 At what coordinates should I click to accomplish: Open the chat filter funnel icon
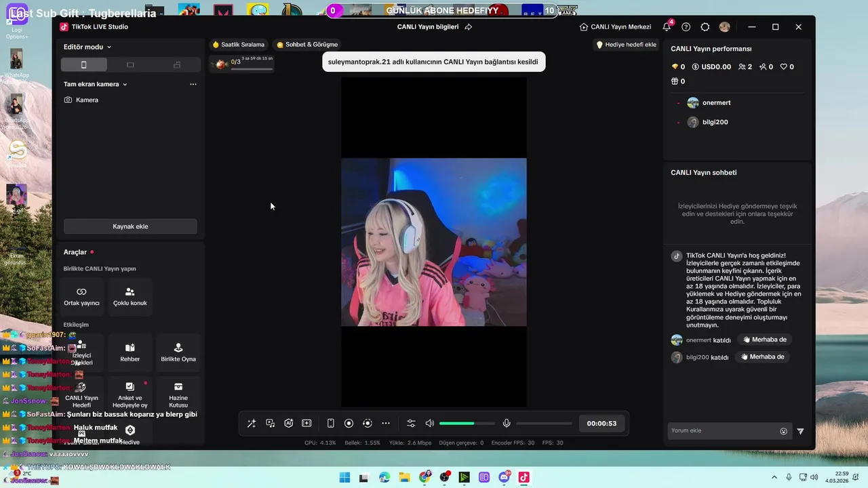click(800, 431)
